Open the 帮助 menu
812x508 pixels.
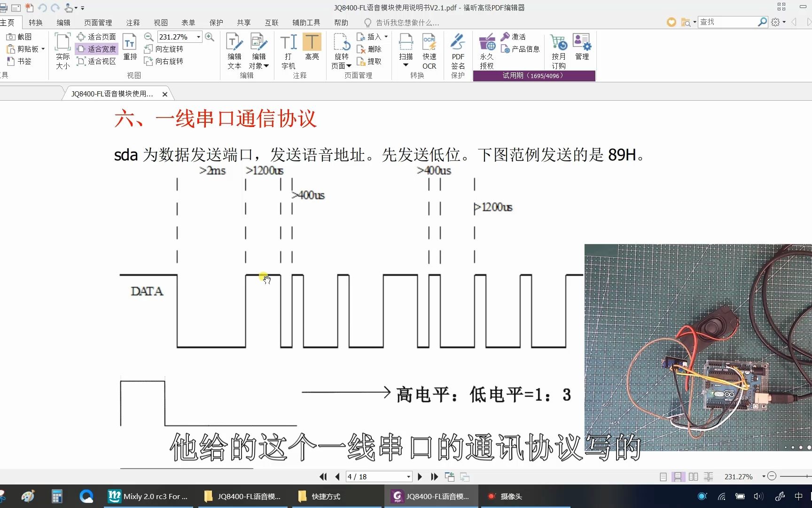click(342, 22)
